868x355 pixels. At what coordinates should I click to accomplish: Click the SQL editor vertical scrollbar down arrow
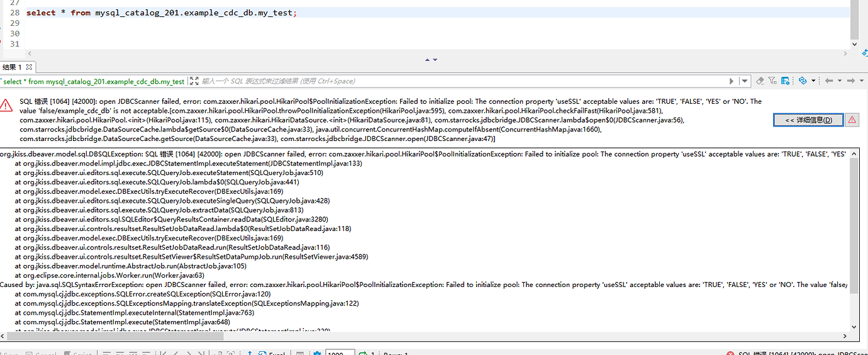point(854,45)
